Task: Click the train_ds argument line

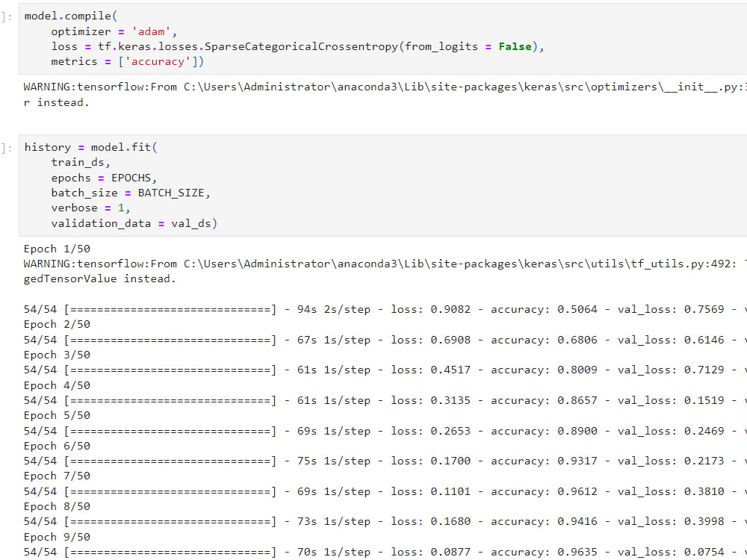Action: tap(81, 162)
